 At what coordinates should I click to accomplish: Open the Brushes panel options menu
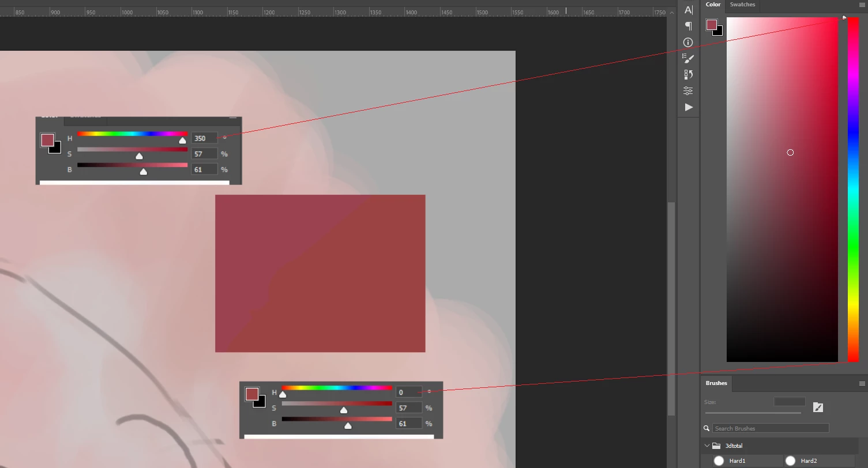(862, 383)
